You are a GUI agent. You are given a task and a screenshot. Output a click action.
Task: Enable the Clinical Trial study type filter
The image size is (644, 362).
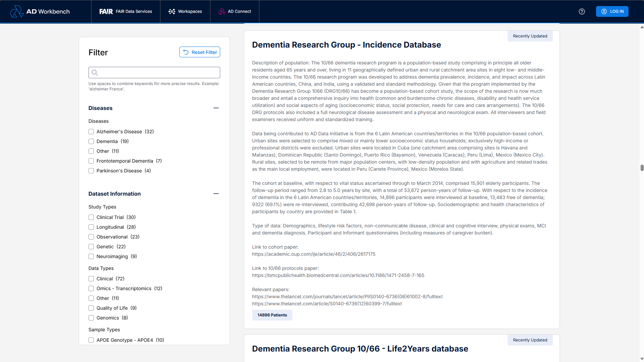click(91, 217)
